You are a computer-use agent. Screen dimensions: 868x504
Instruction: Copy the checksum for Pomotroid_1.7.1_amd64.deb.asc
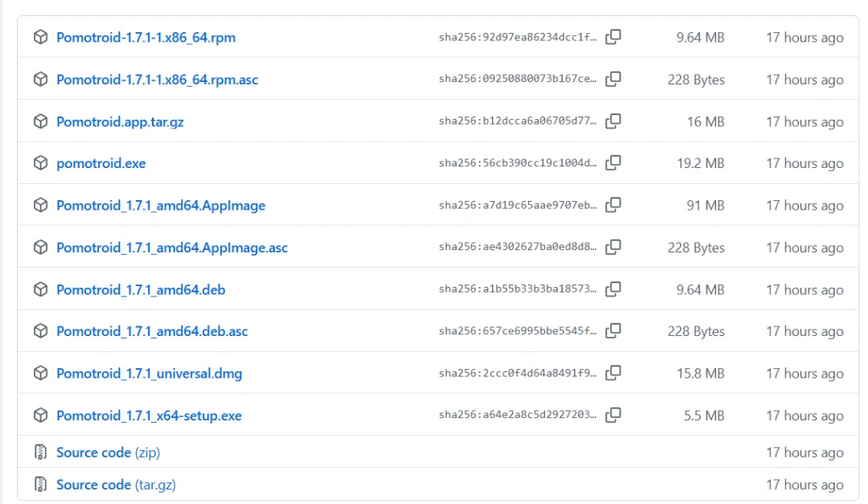(612, 330)
